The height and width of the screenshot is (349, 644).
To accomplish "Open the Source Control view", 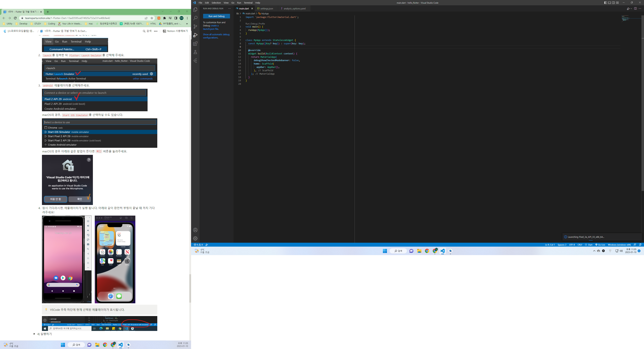I will tap(195, 27).
